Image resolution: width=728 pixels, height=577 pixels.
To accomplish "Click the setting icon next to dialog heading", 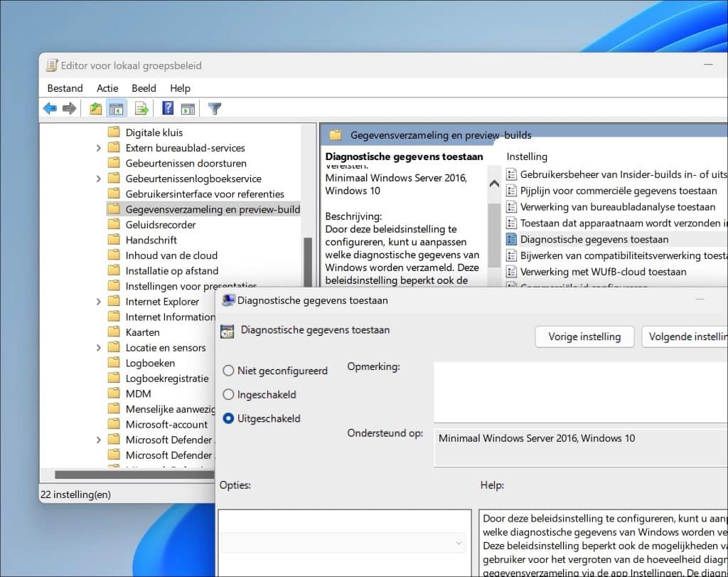I will [x=227, y=331].
